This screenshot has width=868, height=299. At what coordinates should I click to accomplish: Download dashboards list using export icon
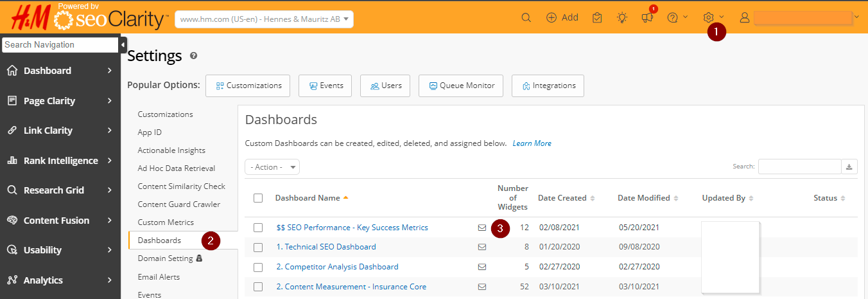pyautogui.click(x=849, y=167)
